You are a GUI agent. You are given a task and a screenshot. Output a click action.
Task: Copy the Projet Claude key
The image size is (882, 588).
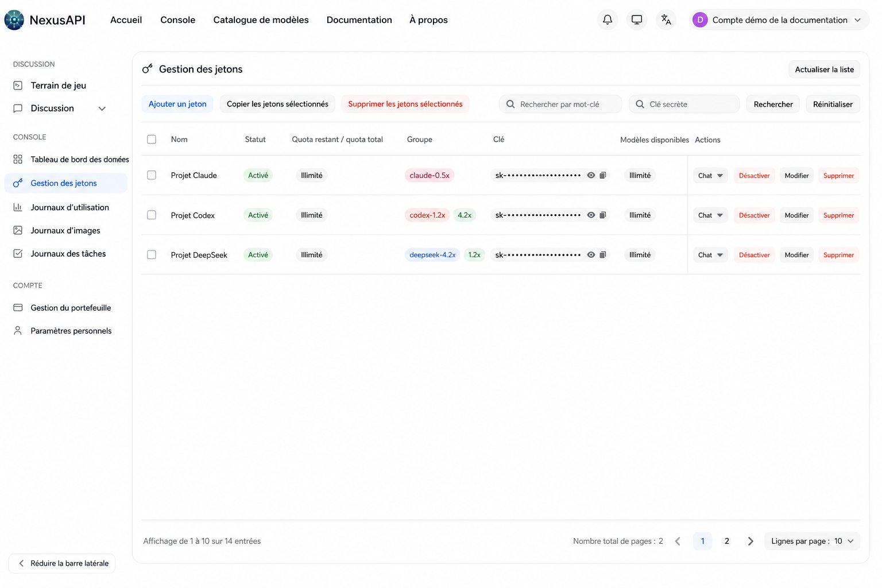point(603,175)
